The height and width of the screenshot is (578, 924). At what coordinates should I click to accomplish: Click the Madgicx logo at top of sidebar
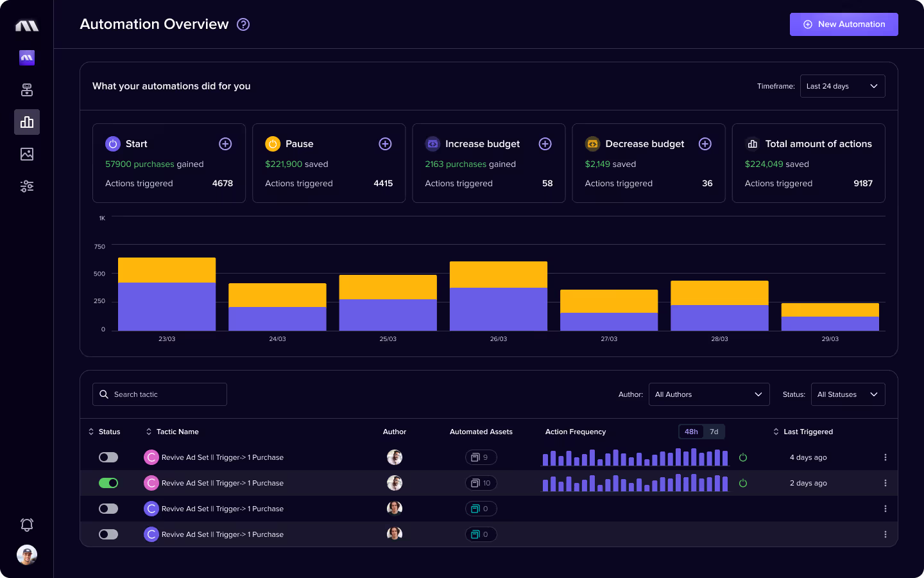[27, 26]
